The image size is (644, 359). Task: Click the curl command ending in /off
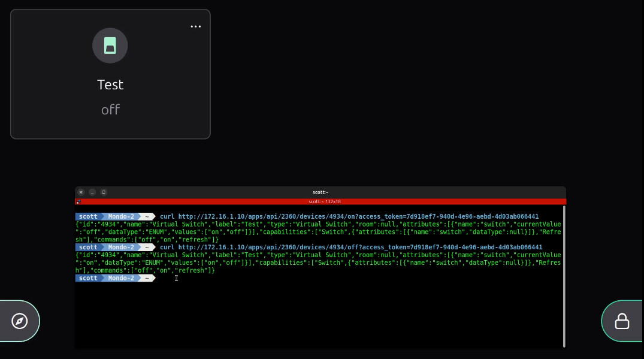(x=350, y=248)
